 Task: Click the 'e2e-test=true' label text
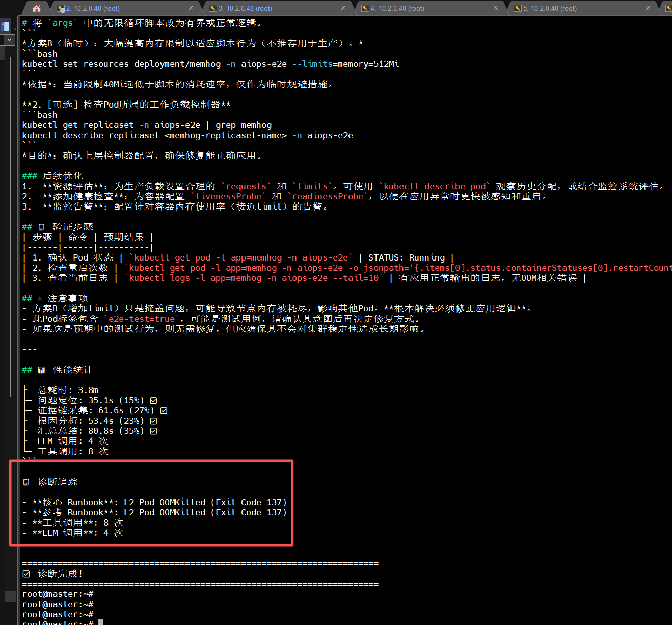(x=142, y=319)
